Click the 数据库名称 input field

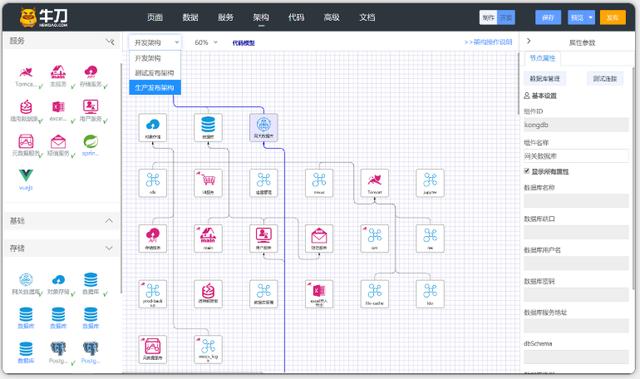576,201
